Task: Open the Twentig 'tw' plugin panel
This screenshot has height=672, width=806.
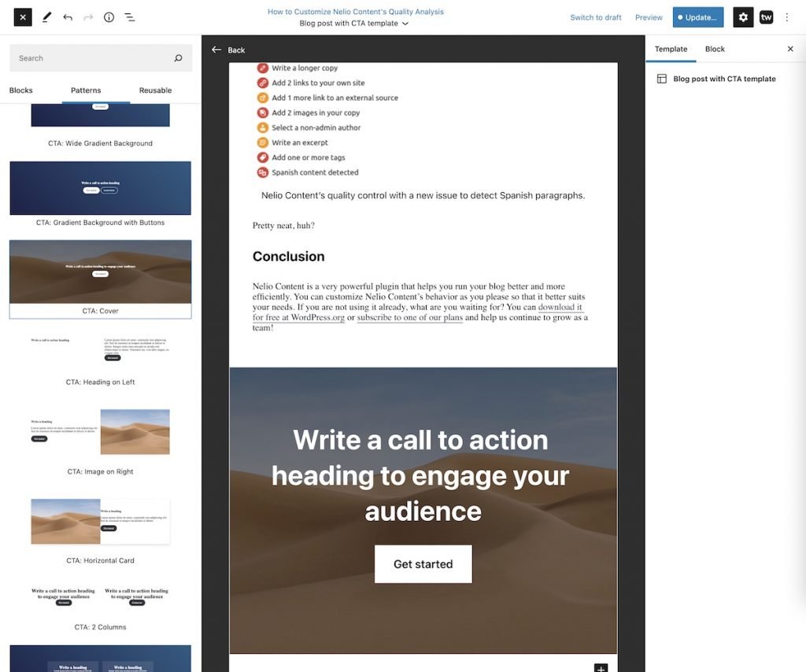Action: (x=766, y=17)
